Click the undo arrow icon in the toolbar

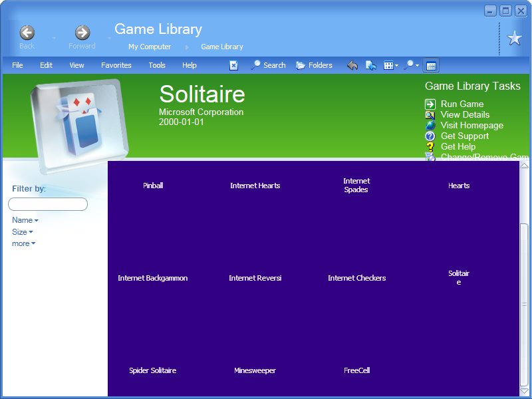(352, 65)
